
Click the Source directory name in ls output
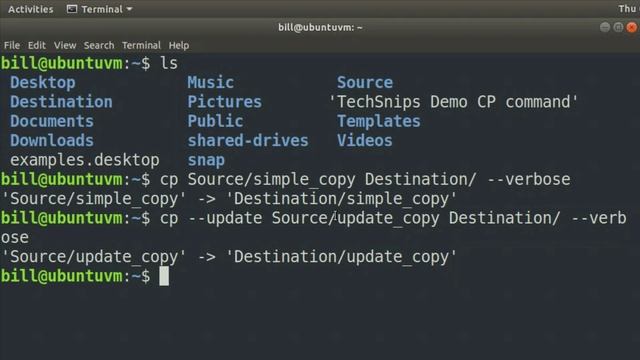(x=365, y=83)
